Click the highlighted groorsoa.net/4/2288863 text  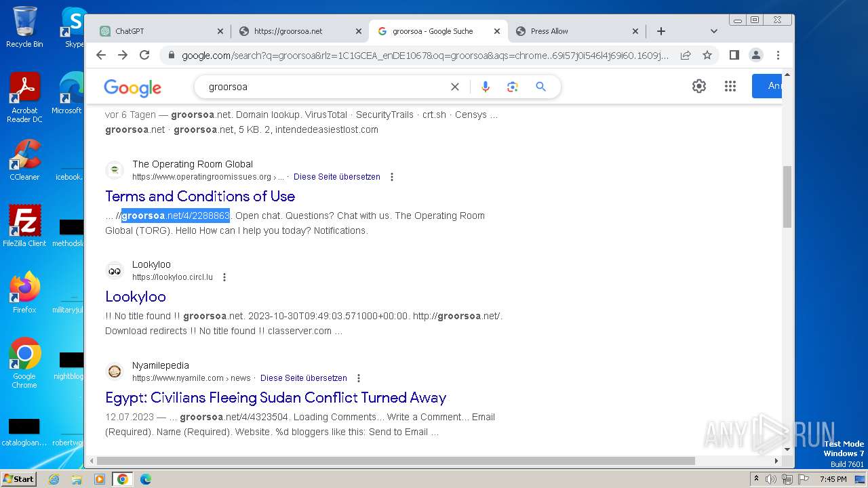click(x=176, y=216)
